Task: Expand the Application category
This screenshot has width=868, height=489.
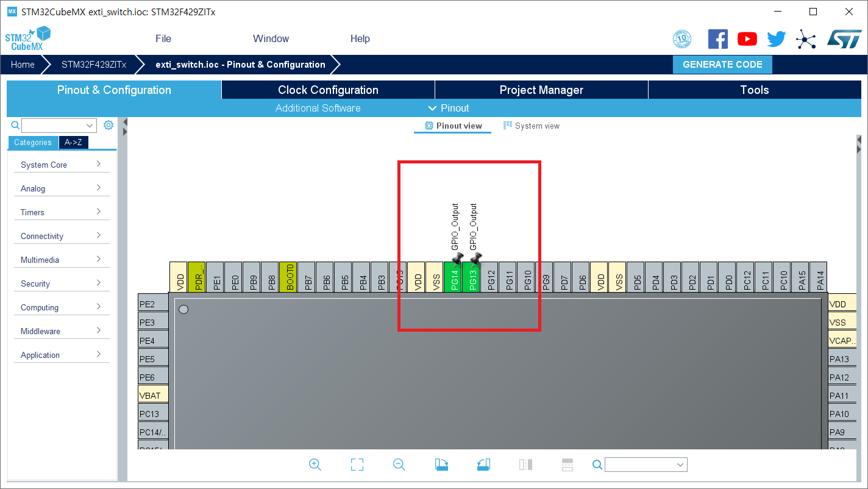Action: [x=62, y=355]
